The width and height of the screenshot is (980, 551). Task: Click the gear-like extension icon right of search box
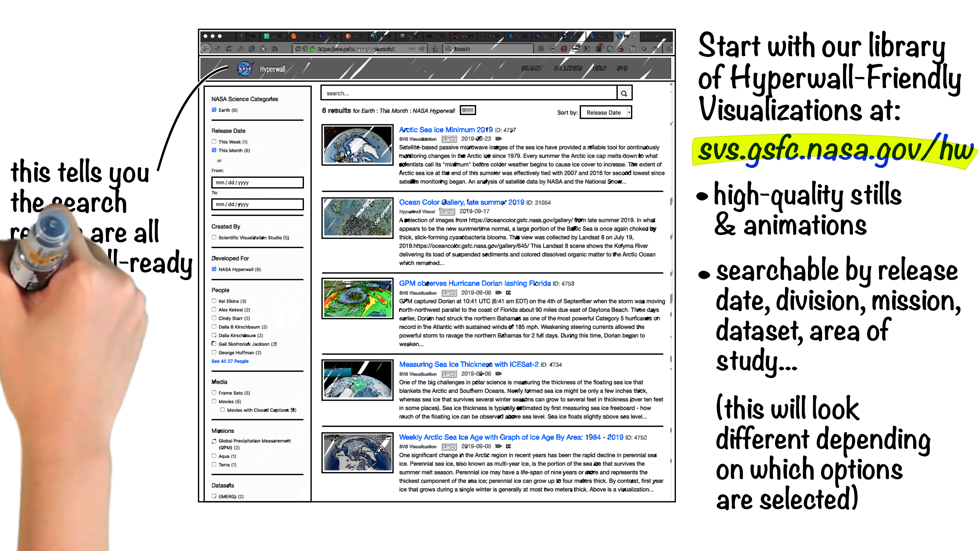point(541,49)
